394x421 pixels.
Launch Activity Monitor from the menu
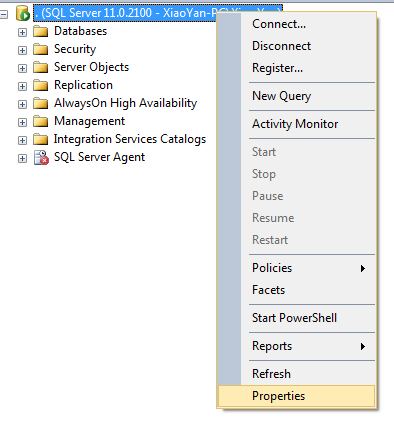pos(296,124)
